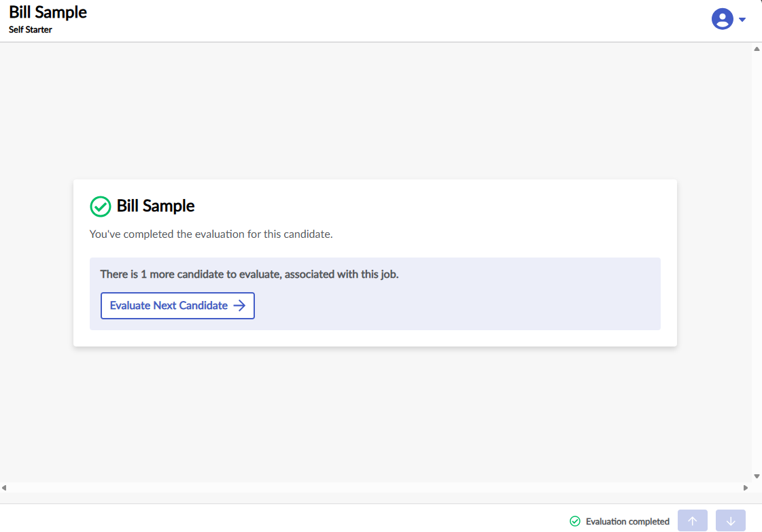Click the Evaluation completed check icon
The width and height of the screenshot is (762, 532).
pyautogui.click(x=575, y=521)
